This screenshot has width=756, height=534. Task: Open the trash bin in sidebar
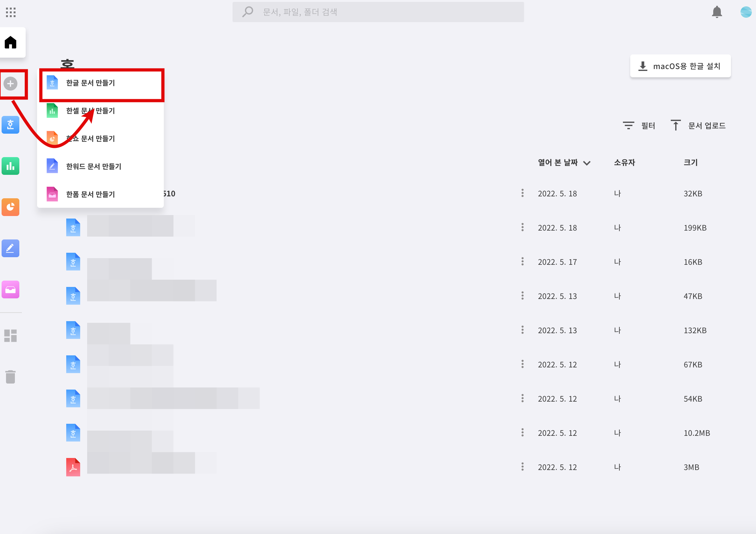pyautogui.click(x=10, y=377)
